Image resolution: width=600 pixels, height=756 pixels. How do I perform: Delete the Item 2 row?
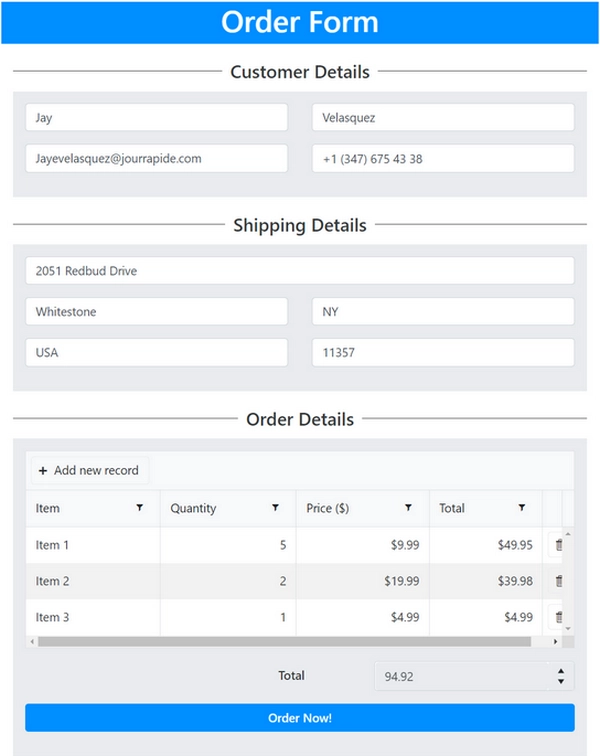pyautogui.click(x=559, y=581)
